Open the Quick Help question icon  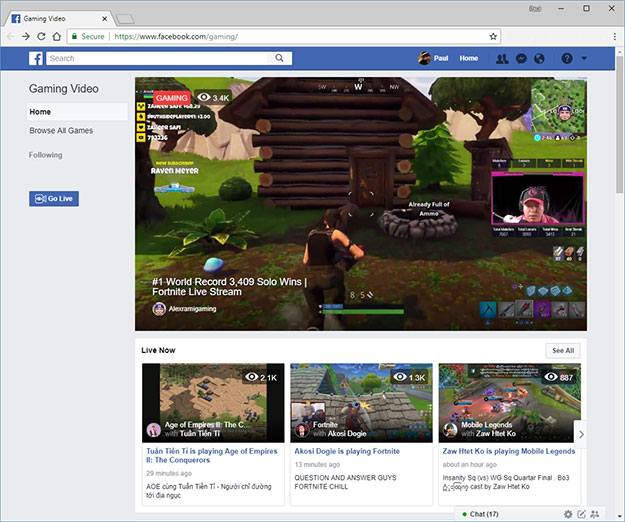[x=567, y=59]
